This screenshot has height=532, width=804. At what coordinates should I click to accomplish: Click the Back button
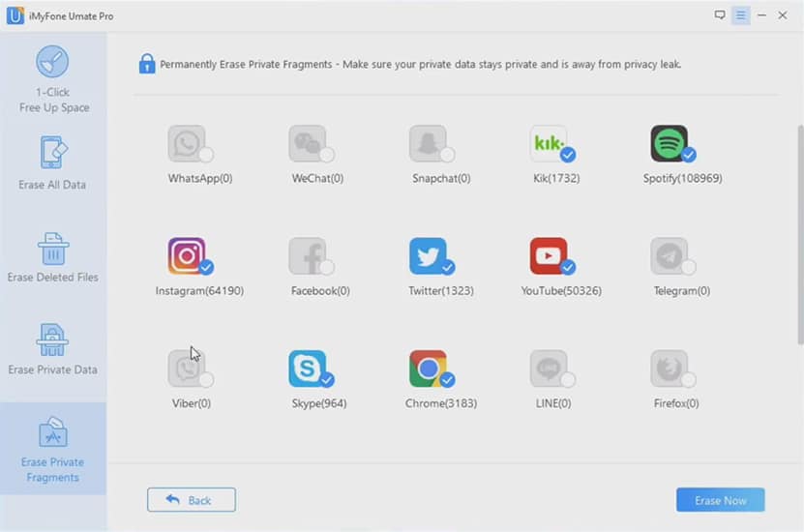pyautogui.click(x=192, y=500)
